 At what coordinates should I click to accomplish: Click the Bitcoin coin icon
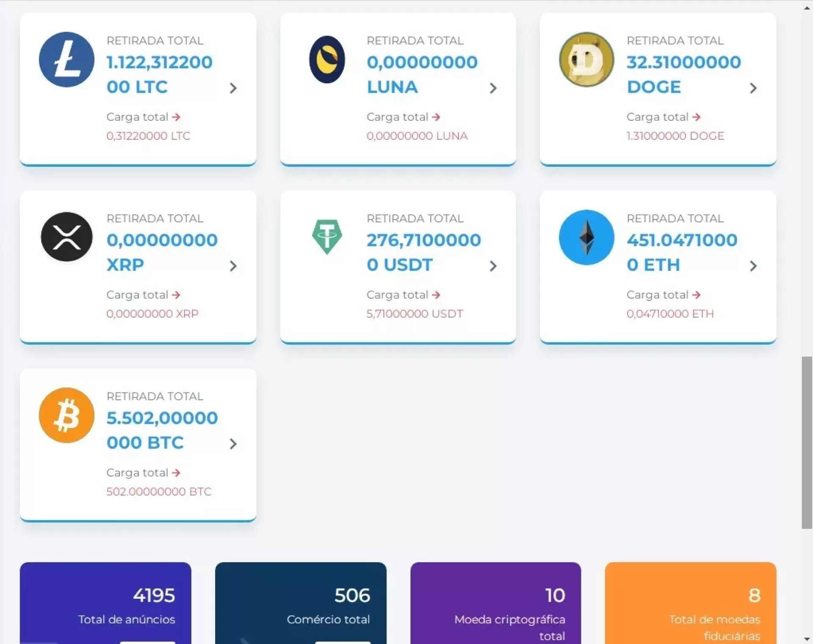(x=66, y=415)
